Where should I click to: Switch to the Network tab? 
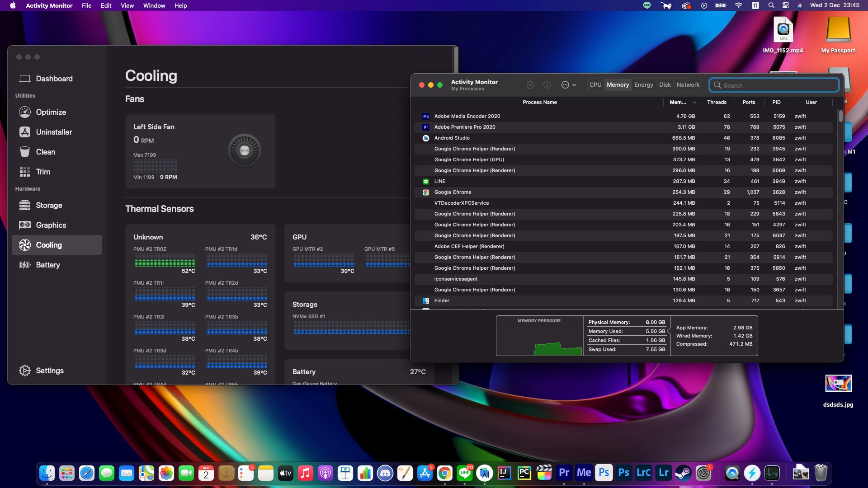[688, 85]
